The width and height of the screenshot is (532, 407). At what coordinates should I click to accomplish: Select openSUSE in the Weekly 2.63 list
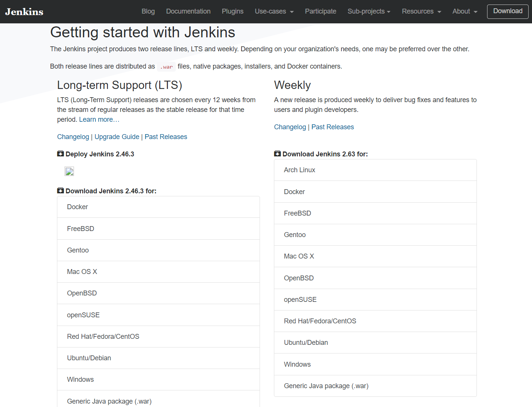375,300
